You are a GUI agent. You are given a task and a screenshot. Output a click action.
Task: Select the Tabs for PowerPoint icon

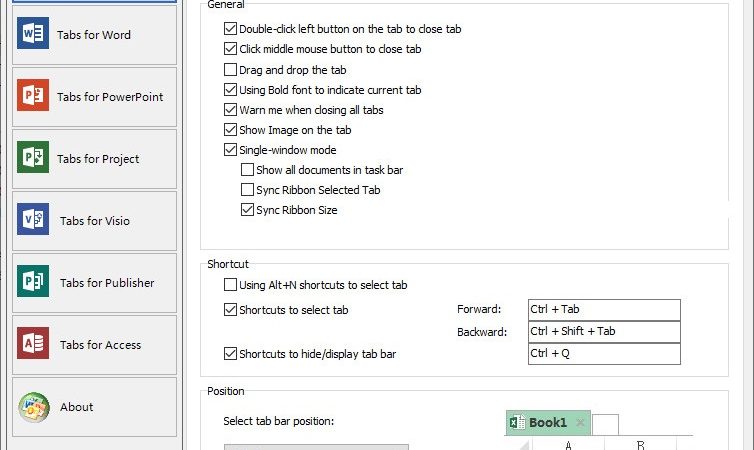pos(33,95)
